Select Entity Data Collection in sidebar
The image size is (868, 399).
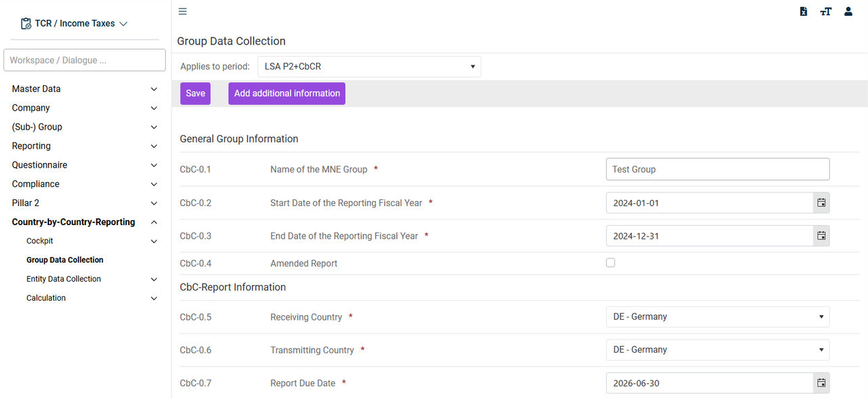point(63,279)
